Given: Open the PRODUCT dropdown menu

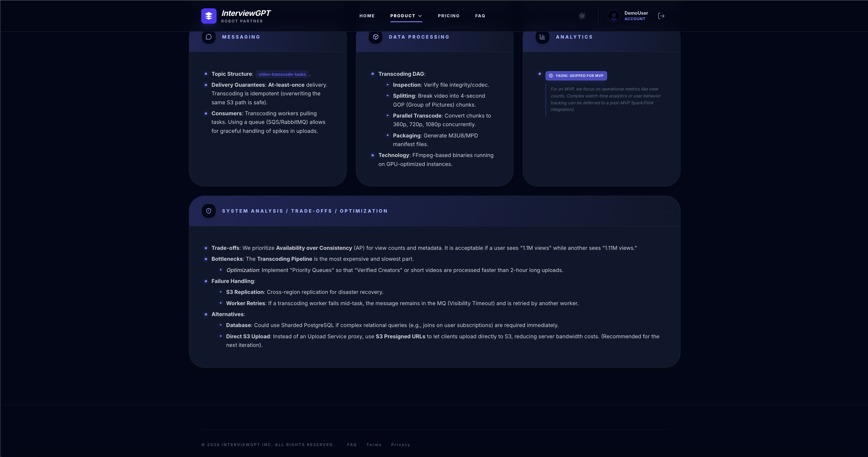Looking at the screenshot, I should [406, 16].
